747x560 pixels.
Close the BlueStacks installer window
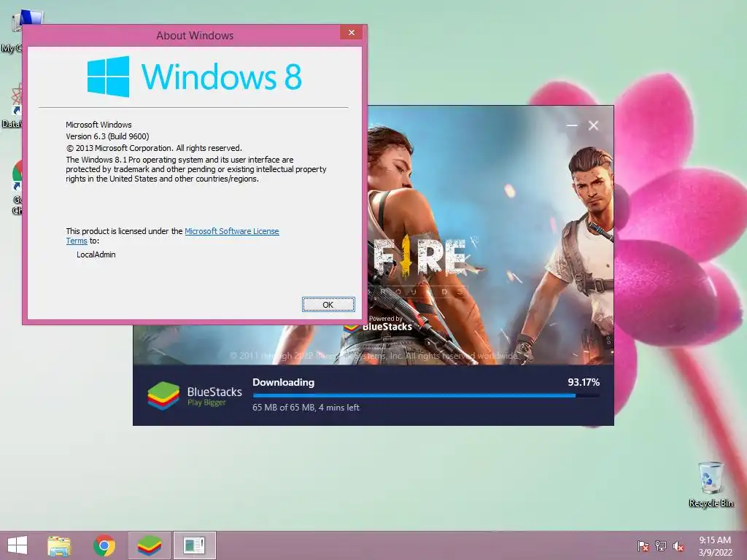(593, 125)
